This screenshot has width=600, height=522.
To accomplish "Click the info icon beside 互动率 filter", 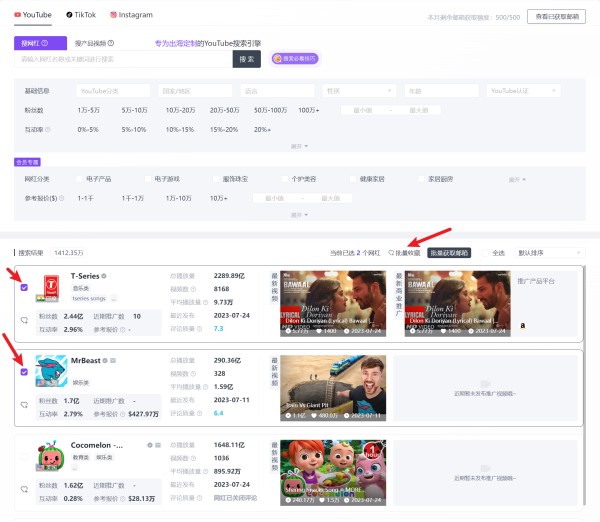I will pos(48,130).
